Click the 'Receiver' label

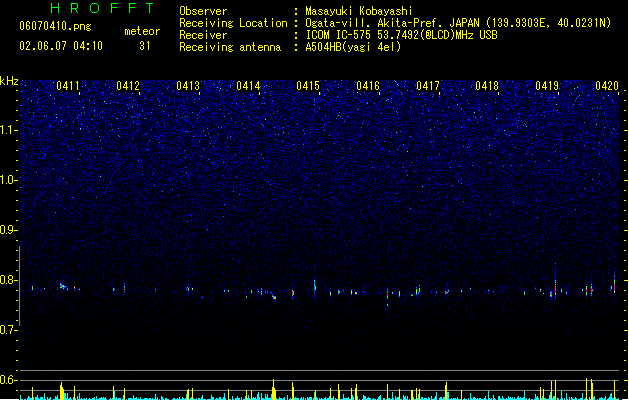[x=203, y=35]
